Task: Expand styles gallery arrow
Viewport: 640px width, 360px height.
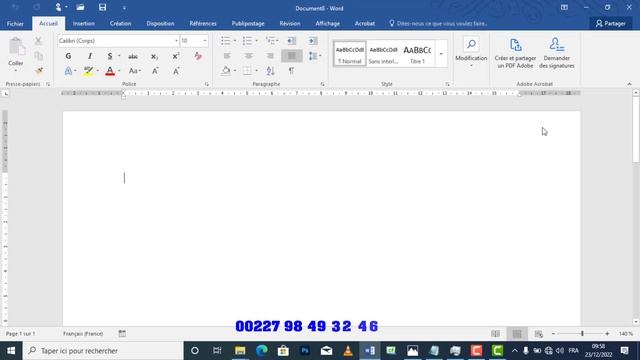Action: pyautogui.click(x=441, y=54)
